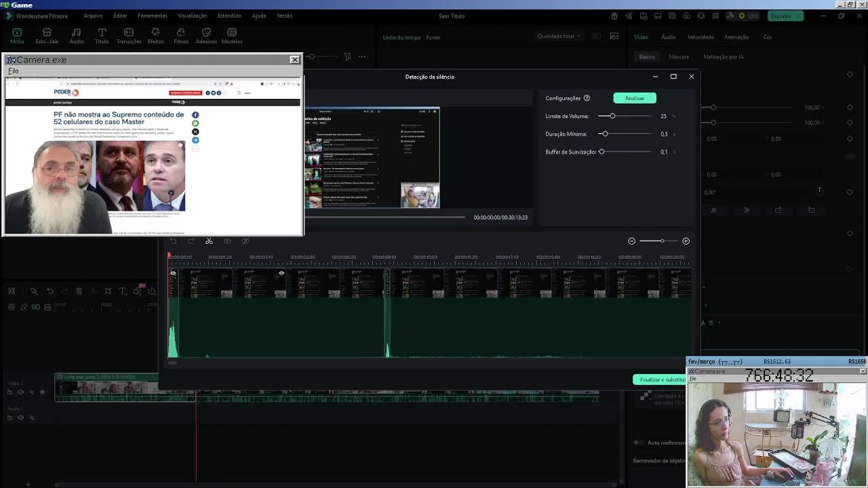Toggle visibility of Vídeo 1 track
The height and width of the screenshot is (488, 868).
tap(42, 392)
